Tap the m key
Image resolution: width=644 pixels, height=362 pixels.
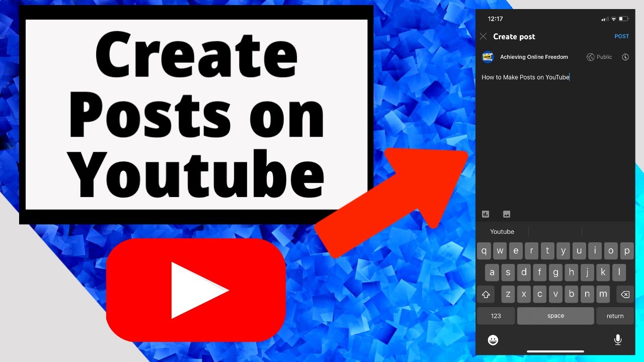coord(603,294)
